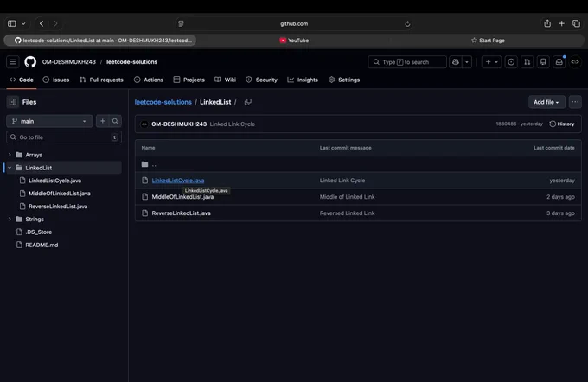This screenshot has height=382, width=588.
Task: Select LinkedList folder in file tree
Action: 39,168
